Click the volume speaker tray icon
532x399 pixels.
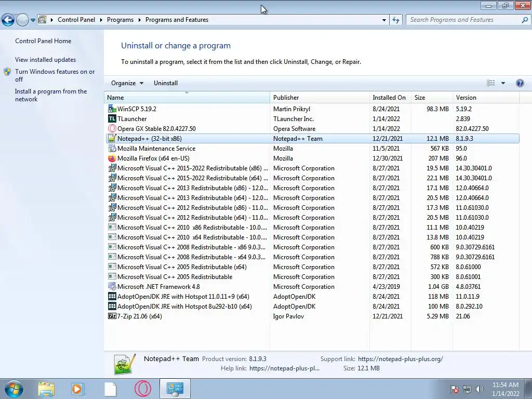click(479, 389)
